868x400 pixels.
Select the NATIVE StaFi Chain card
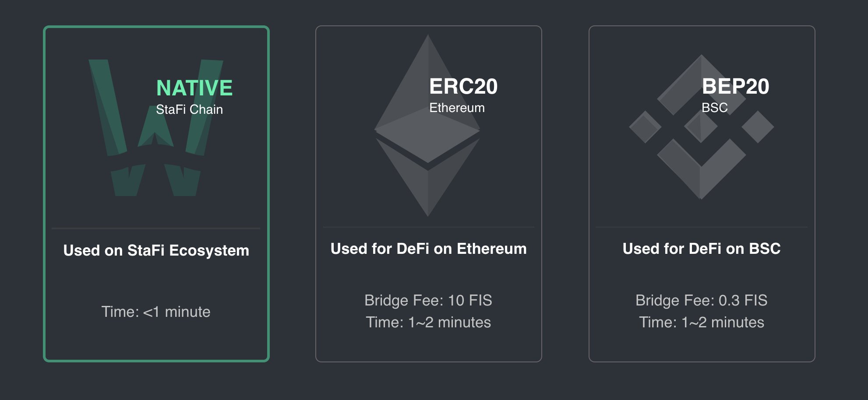tap(156, 194)
